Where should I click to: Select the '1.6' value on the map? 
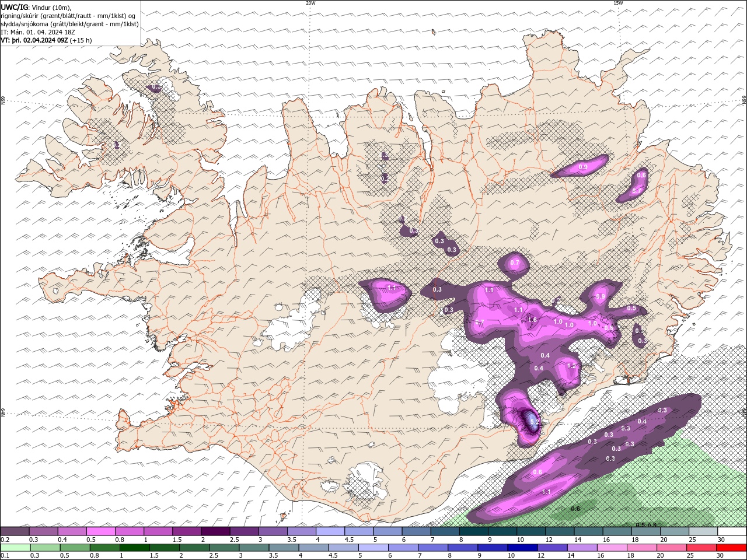pos(532,320)
